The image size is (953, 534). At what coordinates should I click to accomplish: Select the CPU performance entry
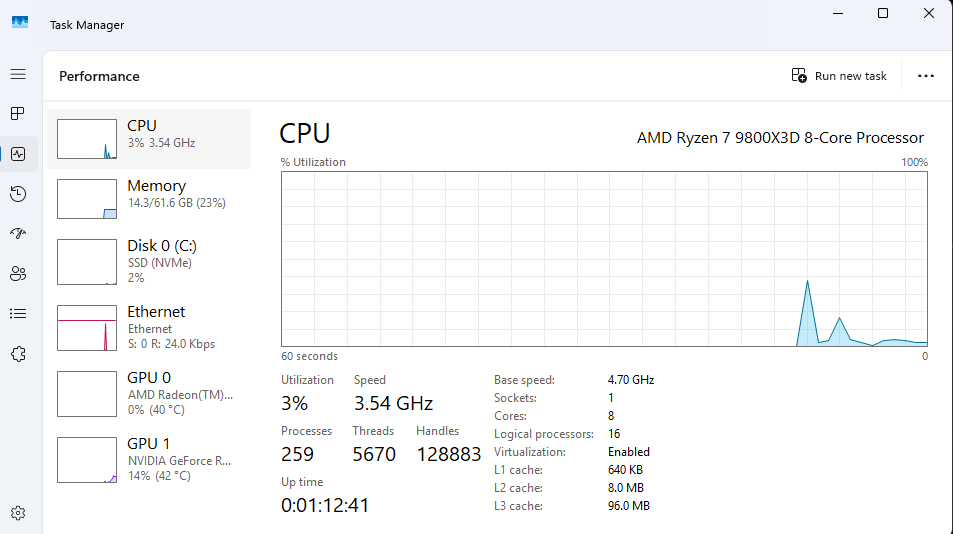(150, 138)
